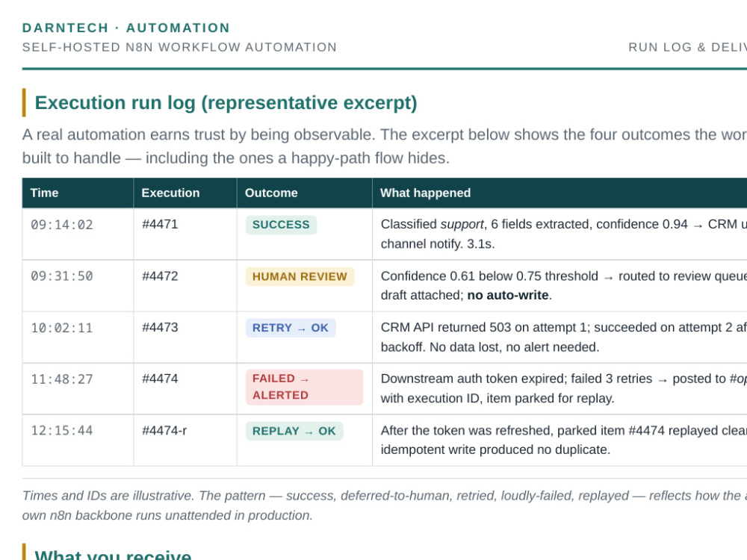Select the Execution run log heading
Image resolution: width=747 pixels, height=560 pixels.
(x=226, y=102)
